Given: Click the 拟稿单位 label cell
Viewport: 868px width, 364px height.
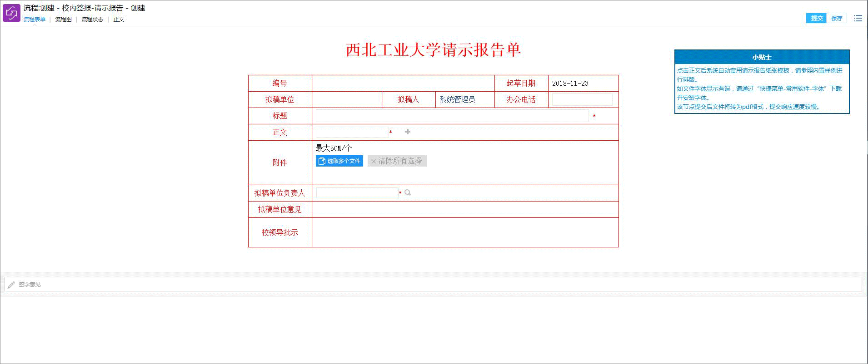Looking at the screenshot, I should pos(280,100).
